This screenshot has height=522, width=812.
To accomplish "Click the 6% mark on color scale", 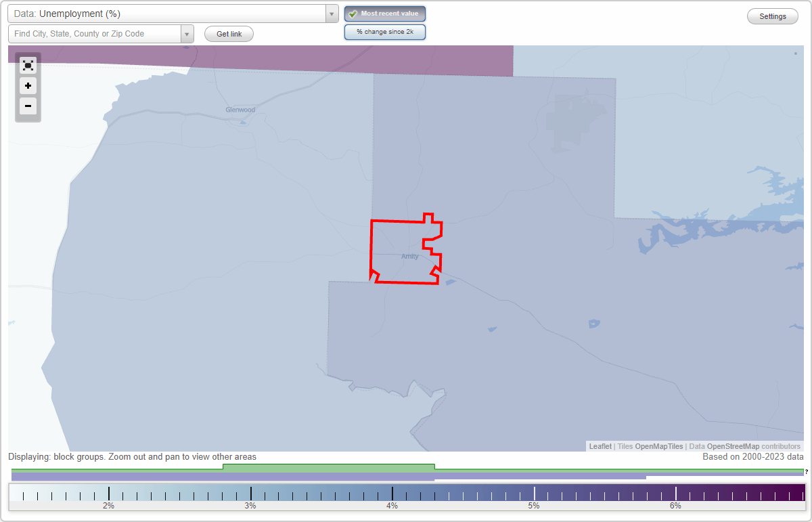I will 675,494.
